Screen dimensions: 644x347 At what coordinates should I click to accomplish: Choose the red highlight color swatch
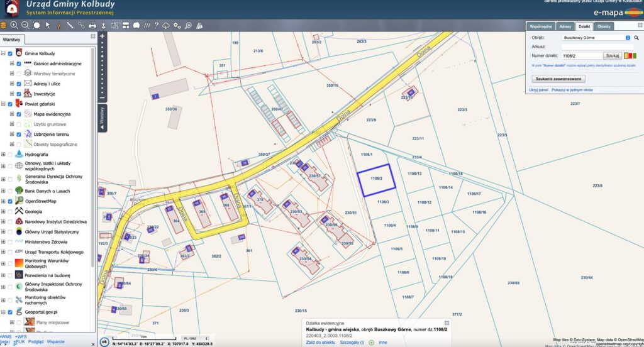[x=630, y=56]
